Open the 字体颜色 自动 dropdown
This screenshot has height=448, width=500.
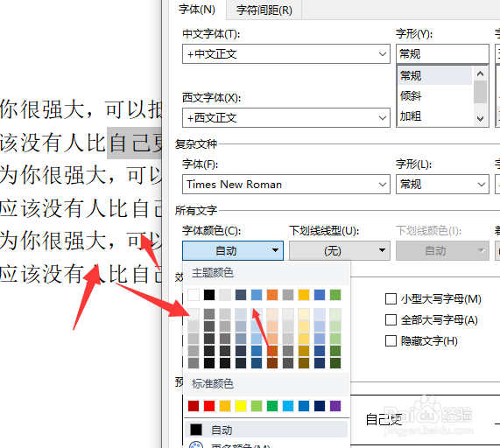click(233, 251)
